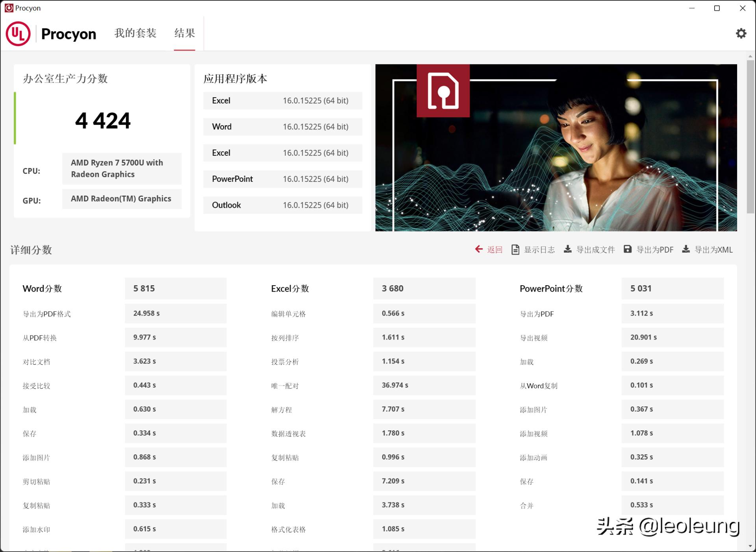Image resolution: width=756 pixels, height=552 pixels.
Task: Switch to the 我的套装 tab
Action: (135, 34)
